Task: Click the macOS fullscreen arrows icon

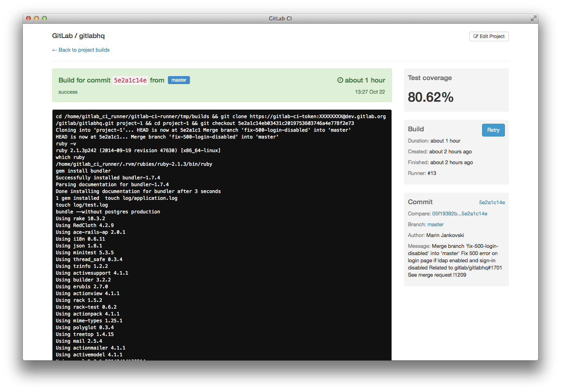Action: click(533, 18)
